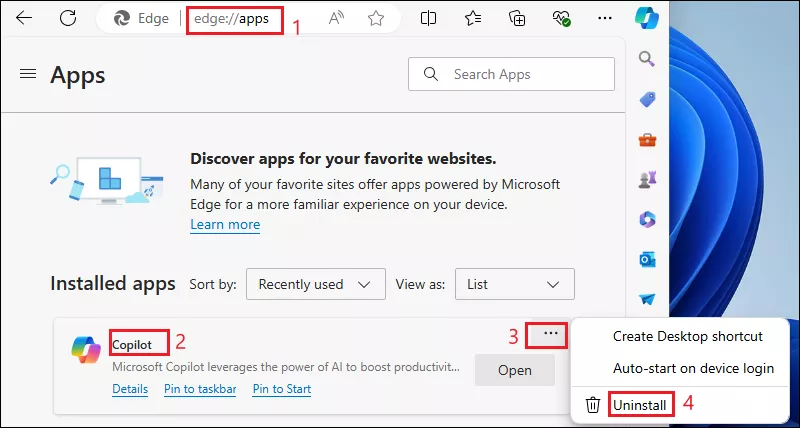
Task: Open sidebar Games chess icon
Action: pyautogui.click(x=647, y=180)
